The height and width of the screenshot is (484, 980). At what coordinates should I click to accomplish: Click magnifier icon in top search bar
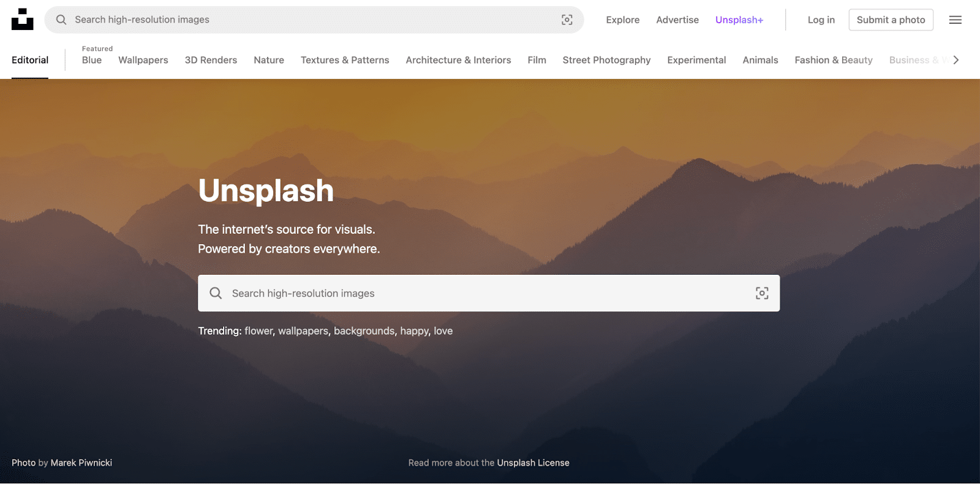tap(61, 20)
